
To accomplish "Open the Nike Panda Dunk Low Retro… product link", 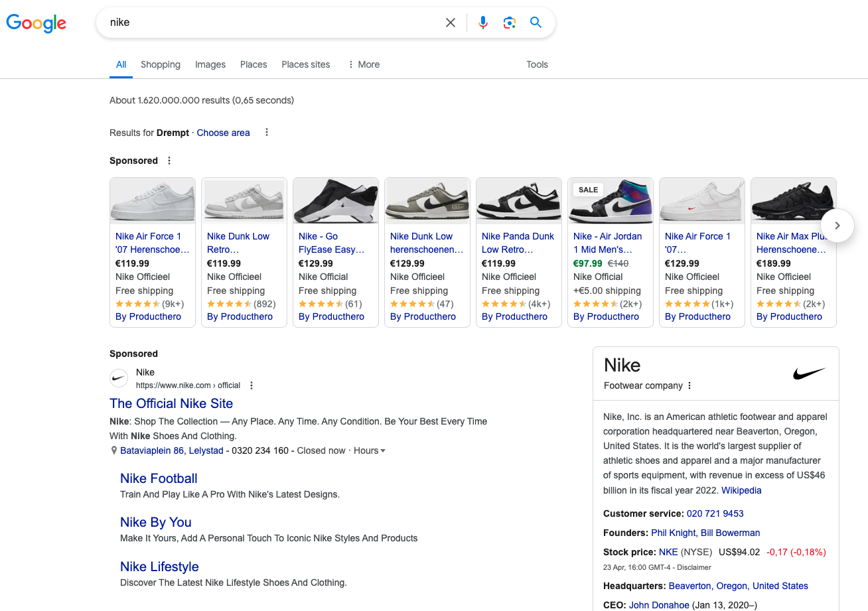I will pos(518,243).
